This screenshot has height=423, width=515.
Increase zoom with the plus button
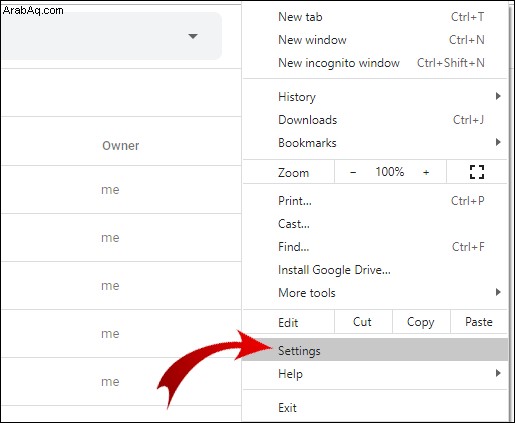(426, 172)
